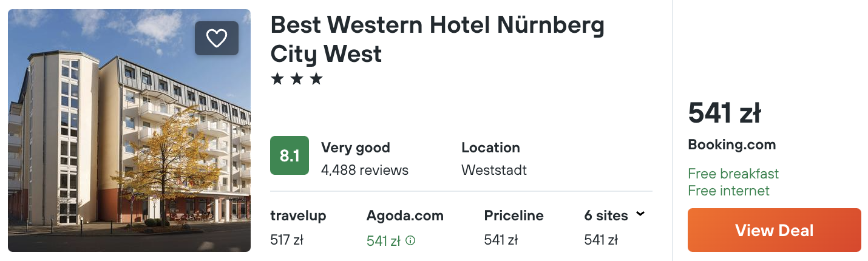Viewport: 868px width, 261px height.
Task: Click the info icon beside Agoda price
Action: point(410,240)
